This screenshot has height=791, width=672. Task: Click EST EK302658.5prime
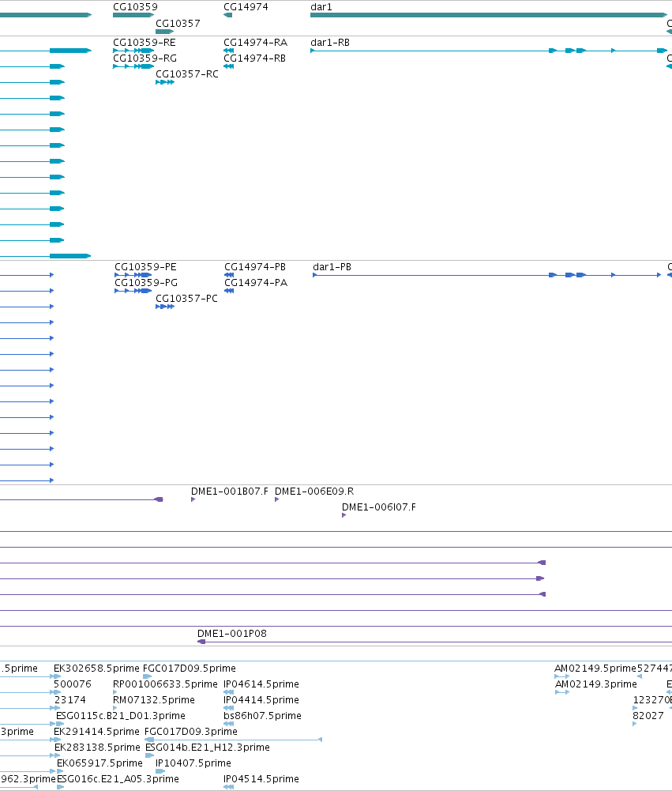96,669
